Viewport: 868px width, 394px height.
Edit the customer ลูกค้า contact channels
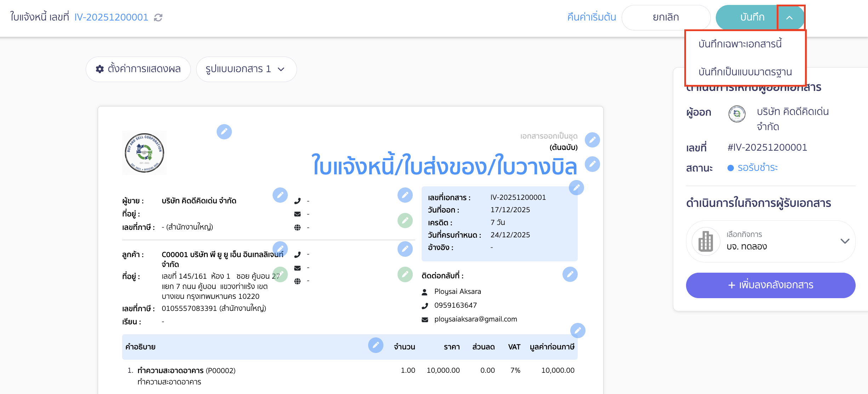(405, 249)
